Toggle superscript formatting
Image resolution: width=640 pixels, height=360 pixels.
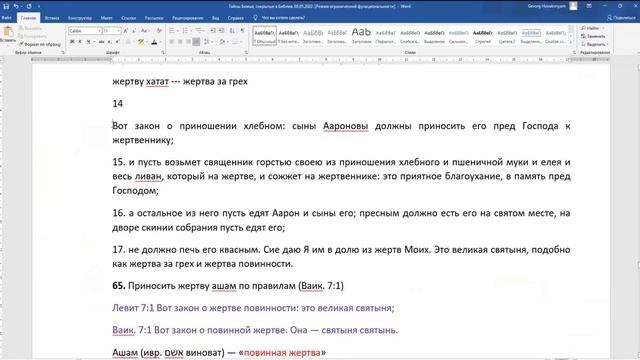(118, 42)
